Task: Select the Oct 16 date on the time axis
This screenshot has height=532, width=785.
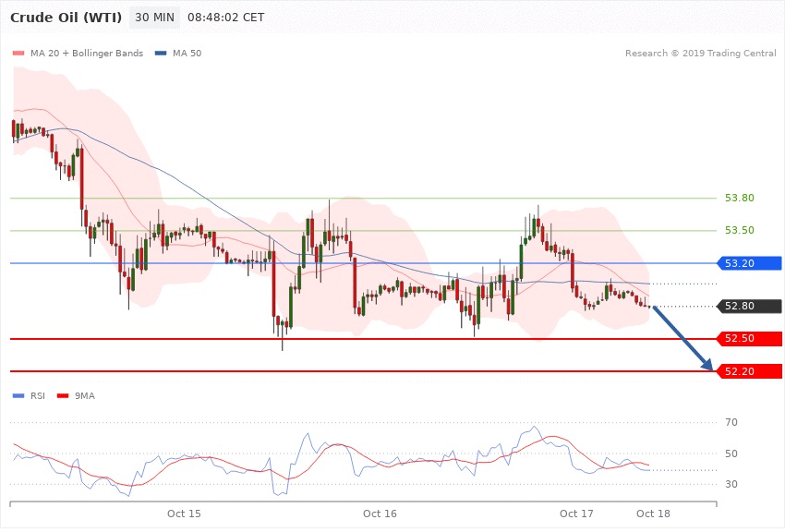Action: (x=380, y=513)
